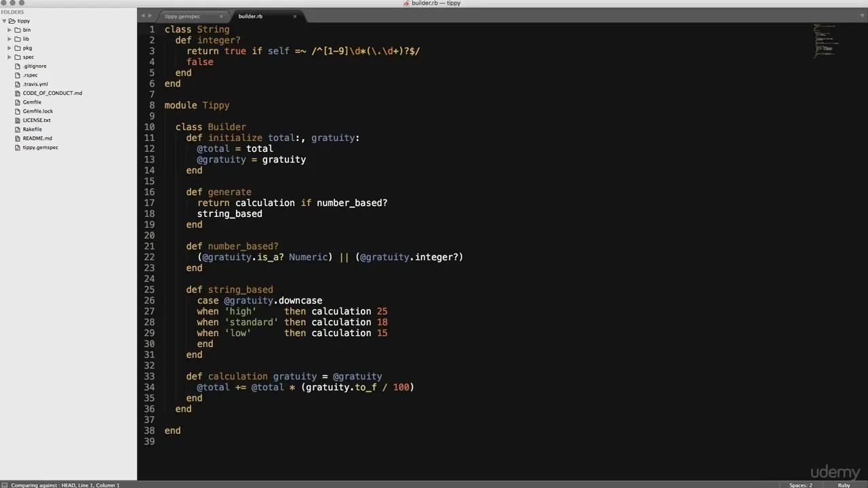
Task: Select the bin folder label
Action: [27, 30]
